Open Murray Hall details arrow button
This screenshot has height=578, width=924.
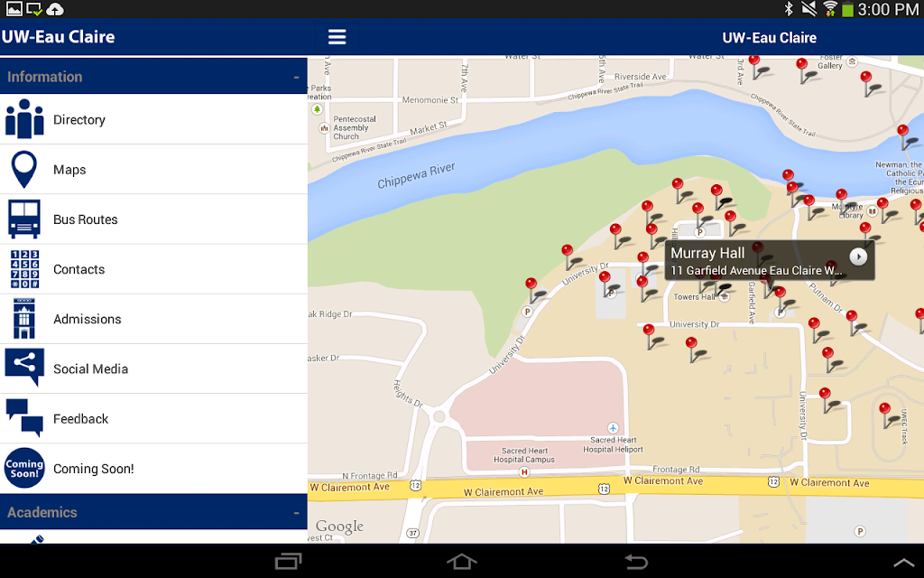point(858,256)
